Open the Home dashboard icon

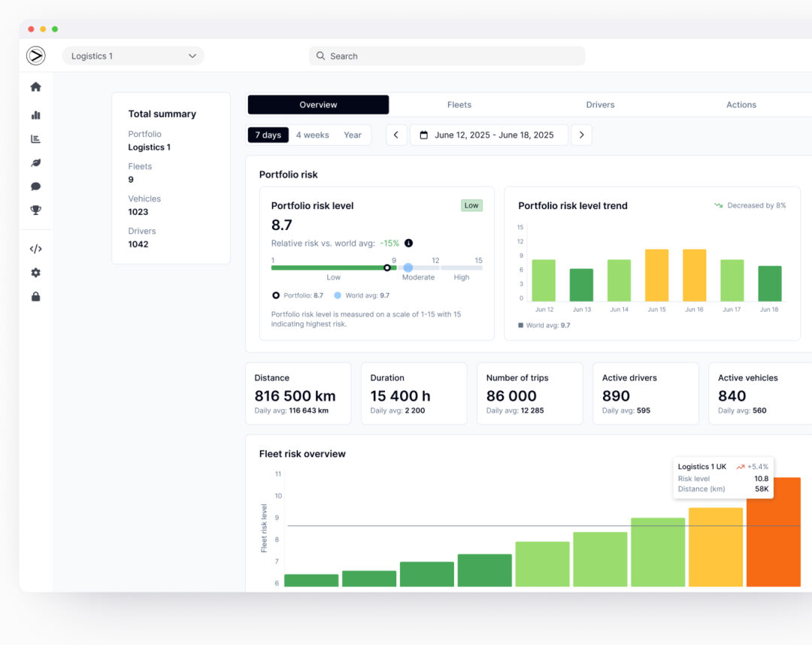[x=35, y=86]
